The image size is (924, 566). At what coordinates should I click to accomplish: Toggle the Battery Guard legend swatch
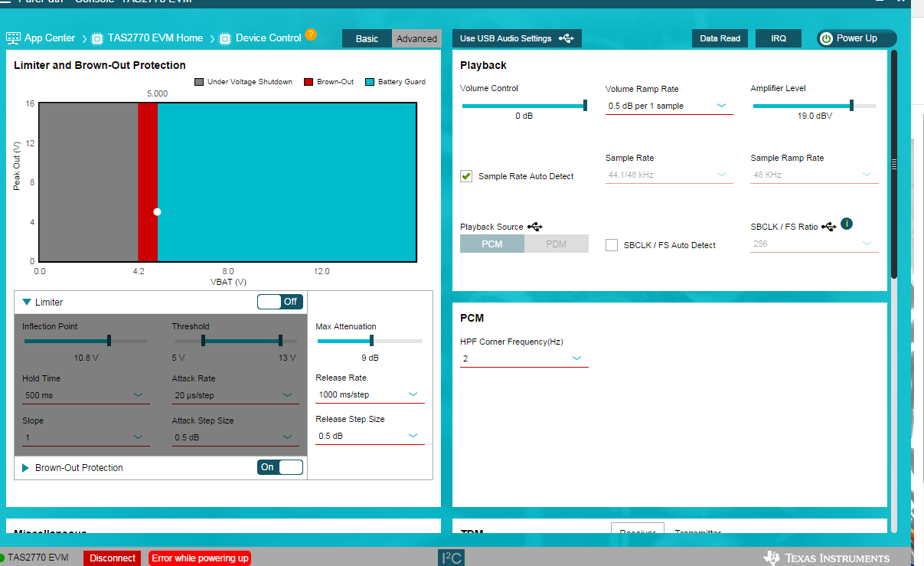(x=370, y=82)
